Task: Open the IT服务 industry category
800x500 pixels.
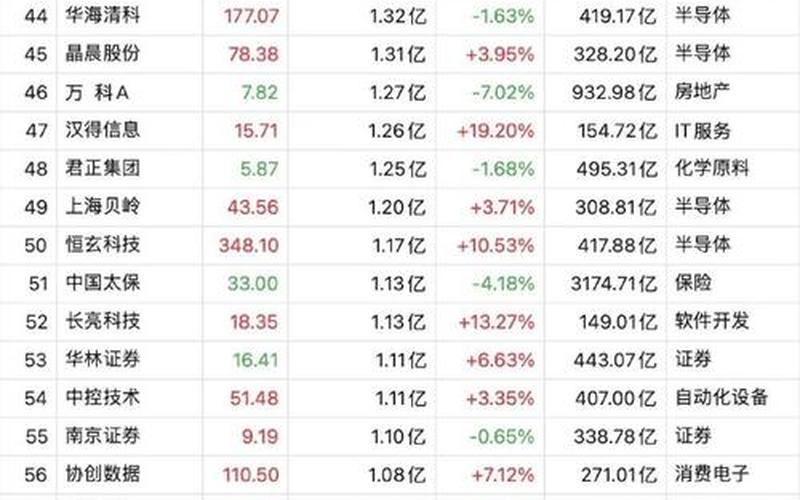Action: [703, 130]
